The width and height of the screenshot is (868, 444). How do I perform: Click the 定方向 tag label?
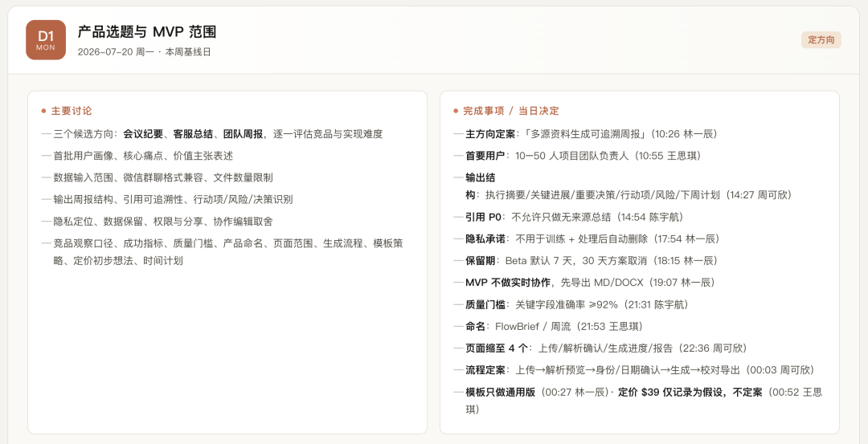pyautogui.click(x=821, y=40)
